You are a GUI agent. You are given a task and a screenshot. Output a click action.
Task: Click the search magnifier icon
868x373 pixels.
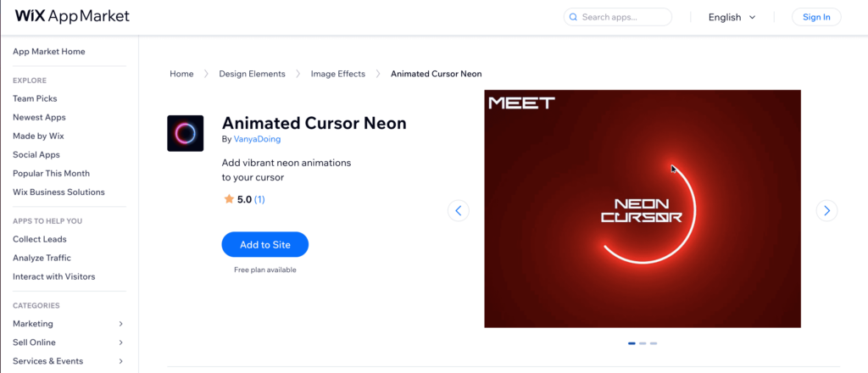574,17
